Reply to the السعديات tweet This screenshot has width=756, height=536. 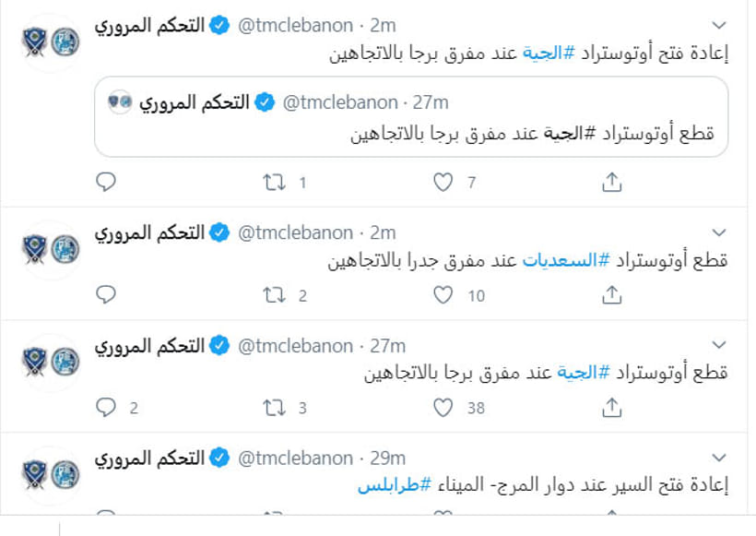coord(106,295)
